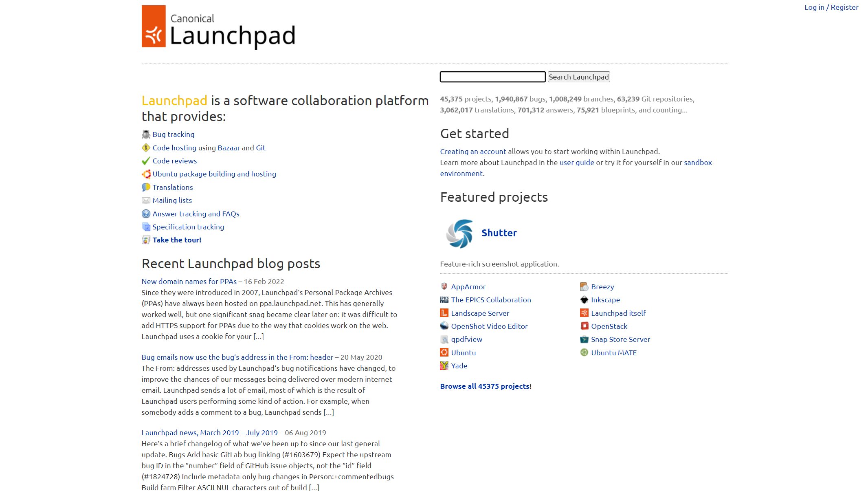Click the AppArmor shield icon

pyautogui.click(x=444, y=286)
